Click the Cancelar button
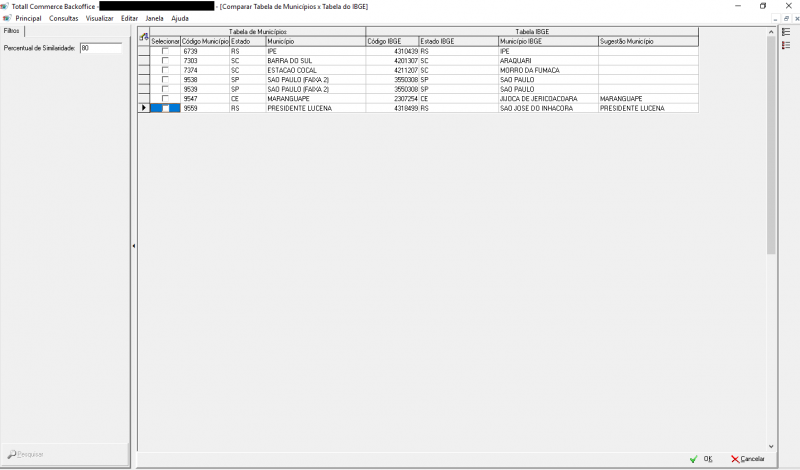This screenshot has width=800, height=470. [748, 459]
